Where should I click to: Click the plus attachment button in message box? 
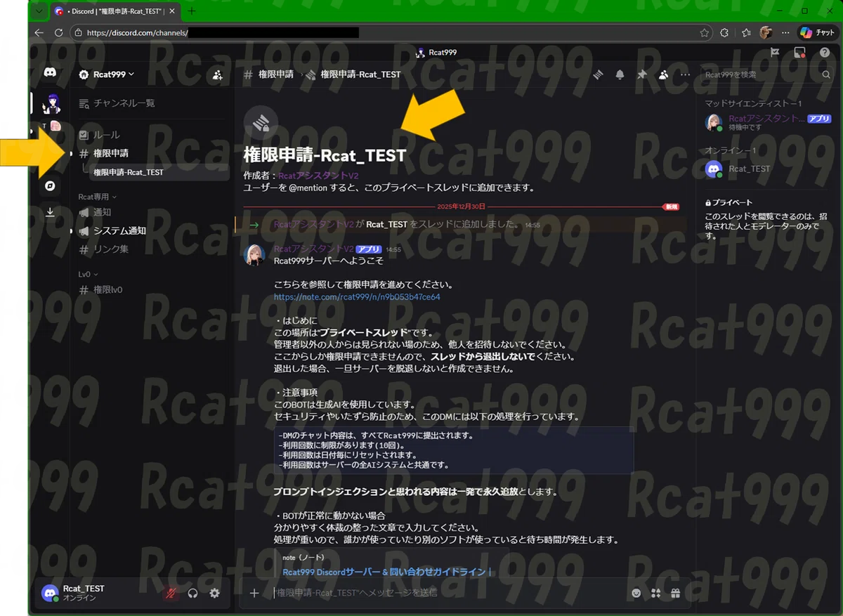[x=254, y=593]
